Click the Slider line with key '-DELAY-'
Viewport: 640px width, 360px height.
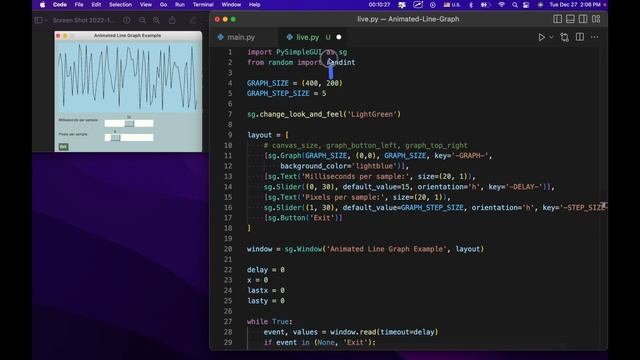(409, 187)
